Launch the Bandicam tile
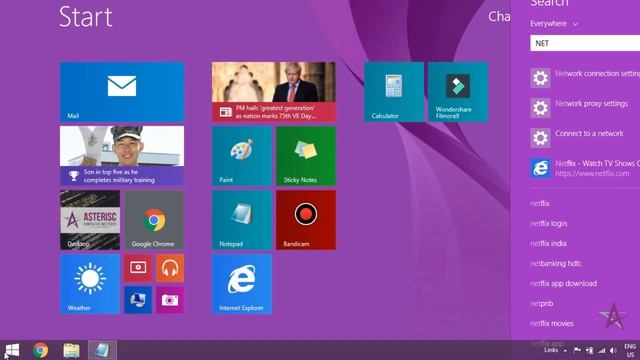Image resolution: width=640 pixels, height=360 pixels. click(306, 220)
